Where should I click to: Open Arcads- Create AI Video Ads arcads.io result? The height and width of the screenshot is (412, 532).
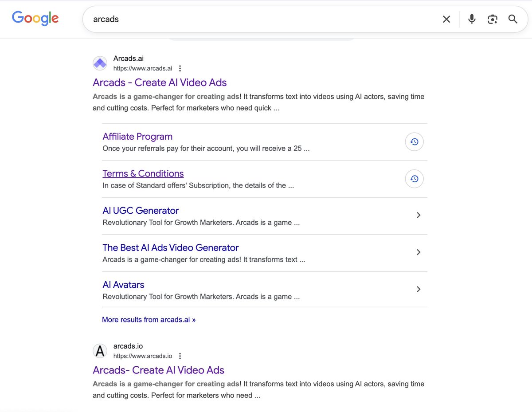coord(159,370)
